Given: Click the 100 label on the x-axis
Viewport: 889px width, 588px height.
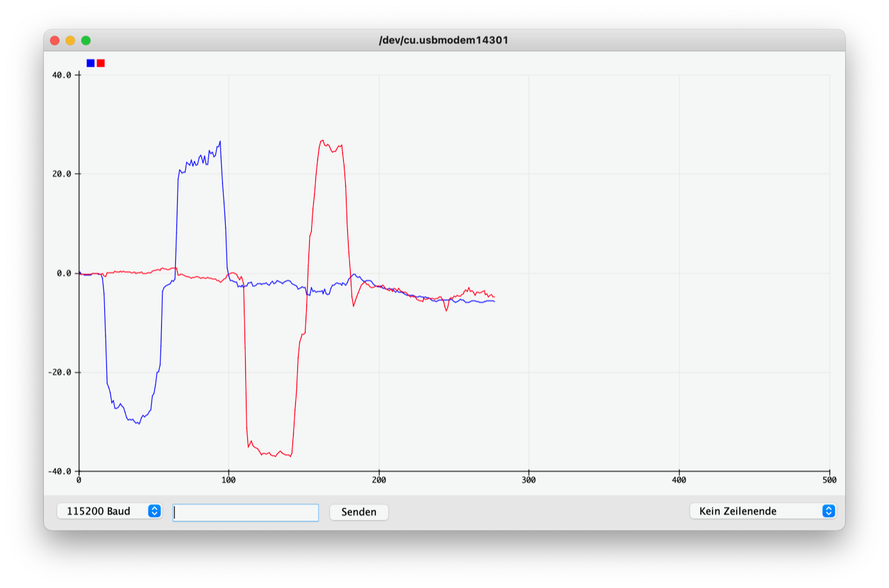Looking at the screenshot, I should (229, 480).
